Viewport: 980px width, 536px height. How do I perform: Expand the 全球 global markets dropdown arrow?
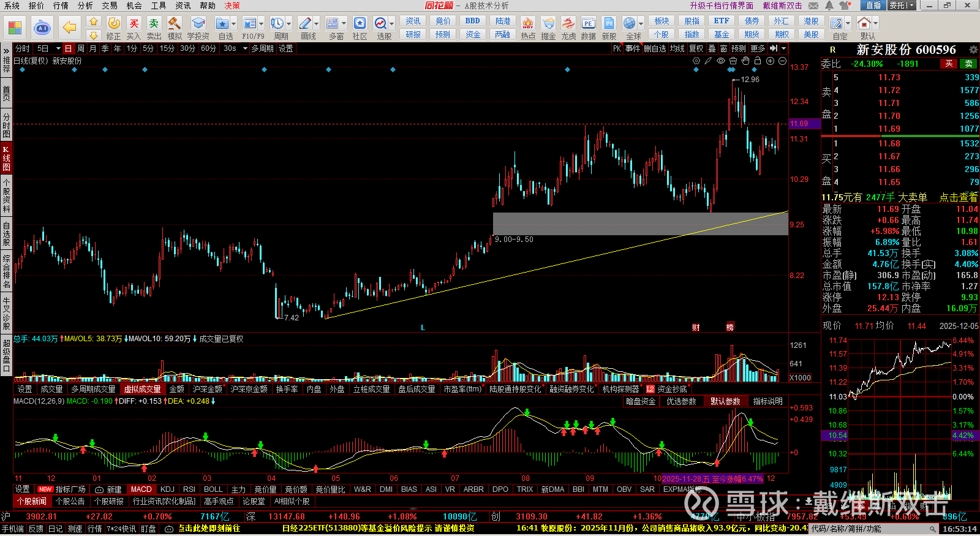pyautogui.click(x=641, y=23)
